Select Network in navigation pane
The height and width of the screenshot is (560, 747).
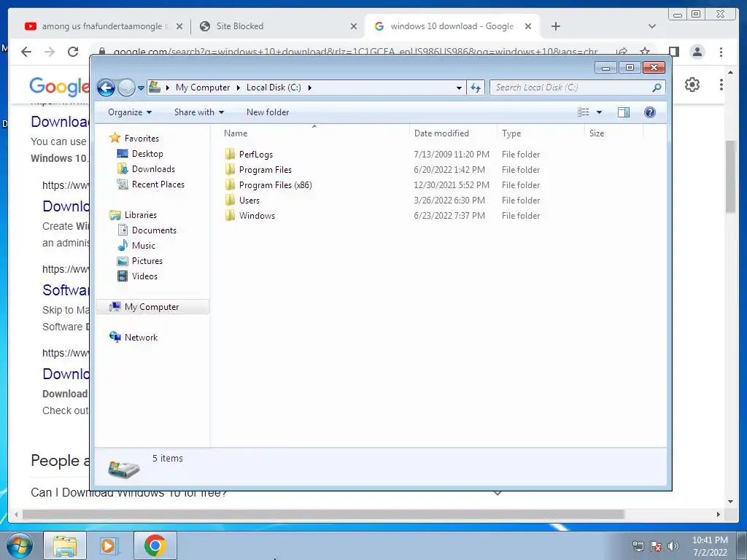coord(141,337)
